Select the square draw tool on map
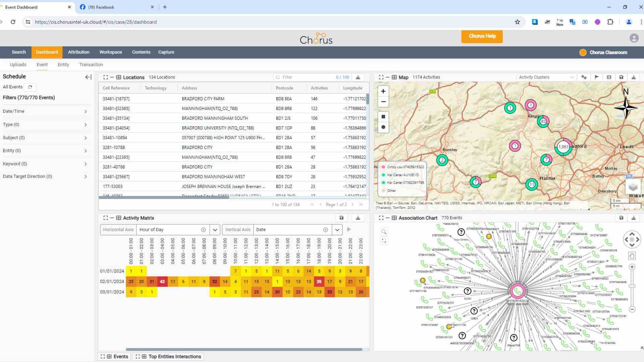This screenshot has width=644, height=362. click(x=383, y=117)
